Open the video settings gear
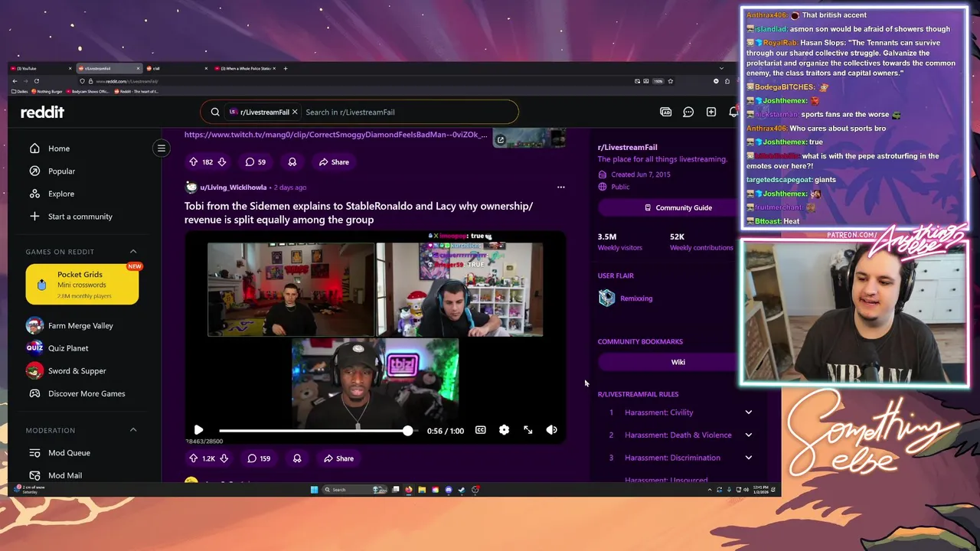 point(504,430)
